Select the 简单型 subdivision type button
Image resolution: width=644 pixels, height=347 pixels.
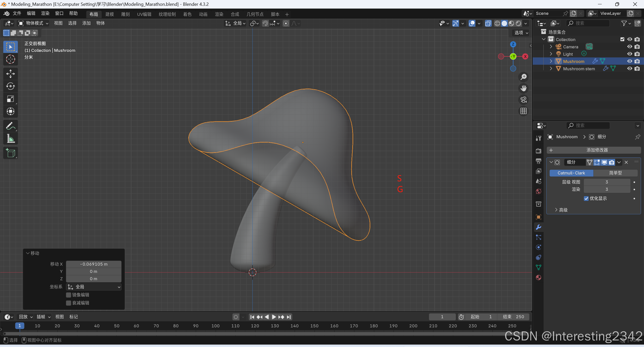tap(615, 173)
